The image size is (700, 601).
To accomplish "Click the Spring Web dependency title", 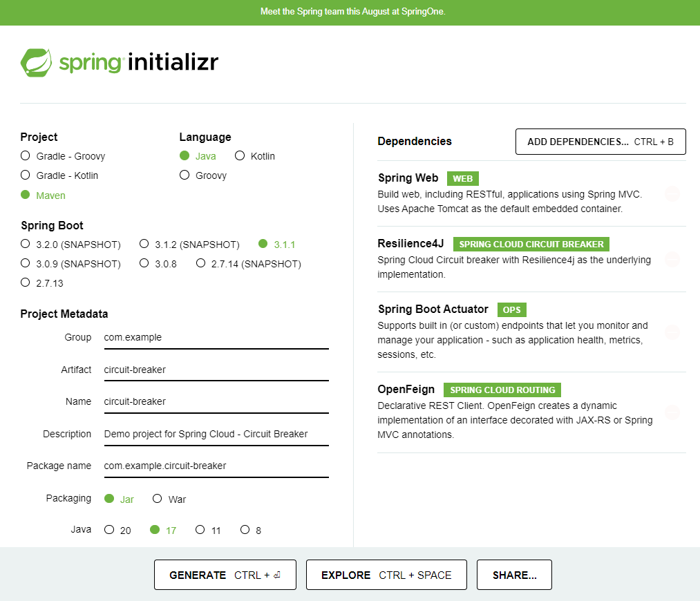I will tap(408, 178).
